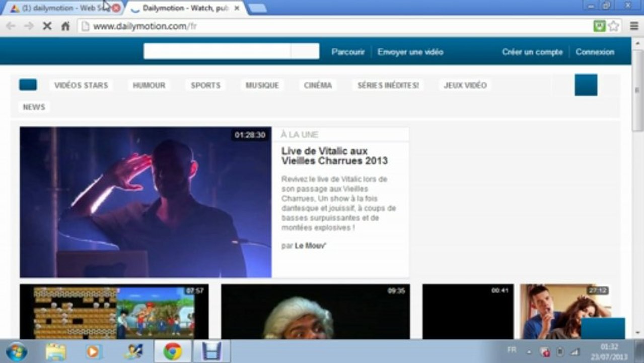Click the À LA UNE heading
Image resolution: width=644 pixels, height=363 pixels.
[x=300, y=135]
